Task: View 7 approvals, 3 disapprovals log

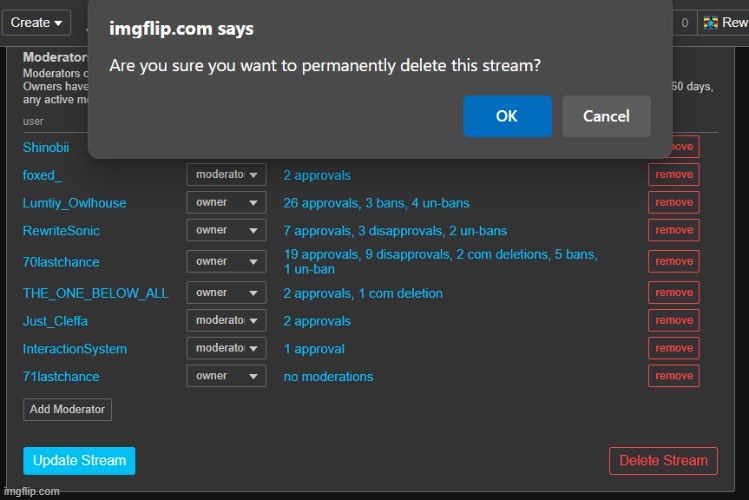Action: pos(395,231)
